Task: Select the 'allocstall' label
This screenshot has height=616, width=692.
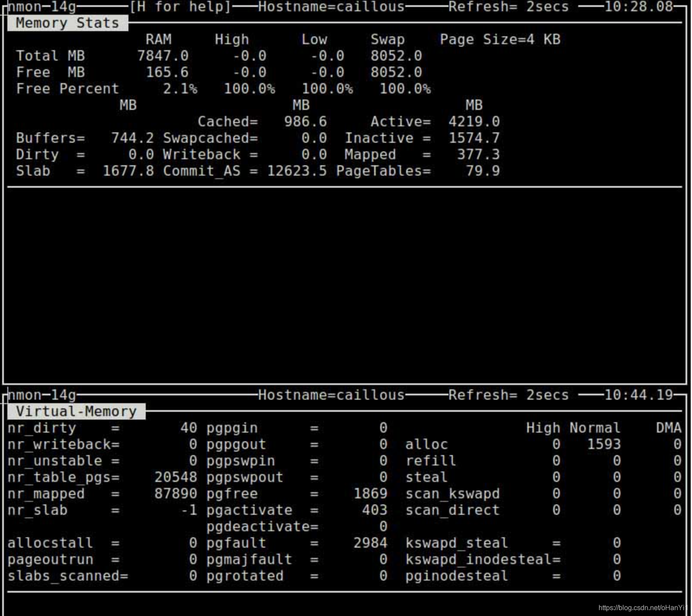Action: pyautogui.click(x=50, y=543)
